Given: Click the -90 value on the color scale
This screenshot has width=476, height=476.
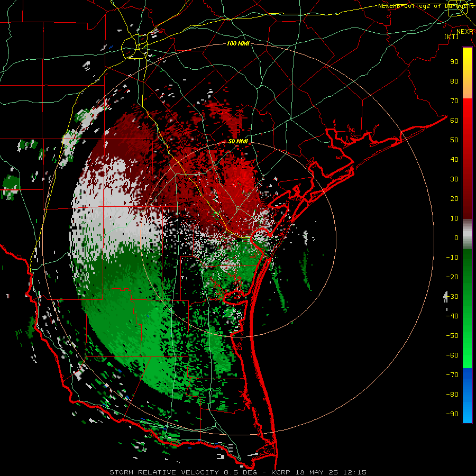Looking at the screenshot, I should click(x=452, y=414).
